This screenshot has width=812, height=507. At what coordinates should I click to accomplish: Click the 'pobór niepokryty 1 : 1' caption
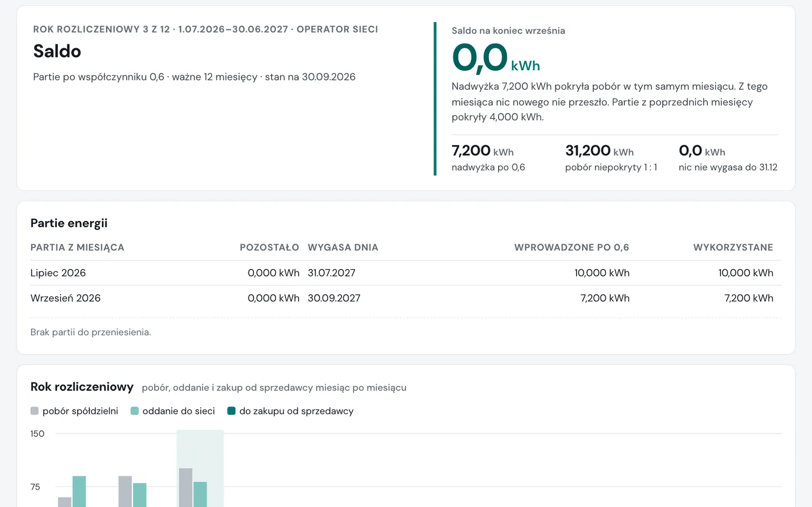click(611, 167)
